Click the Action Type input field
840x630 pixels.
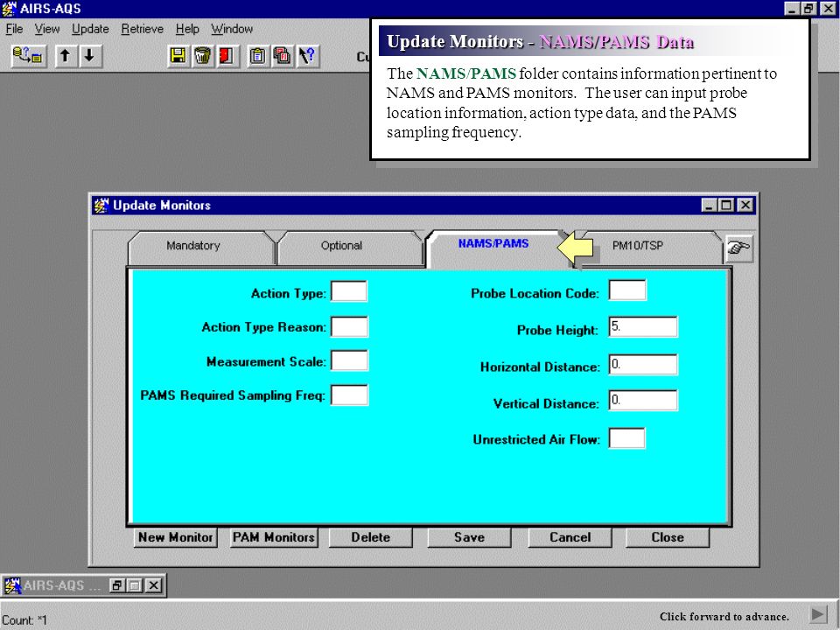click(349, 292)
